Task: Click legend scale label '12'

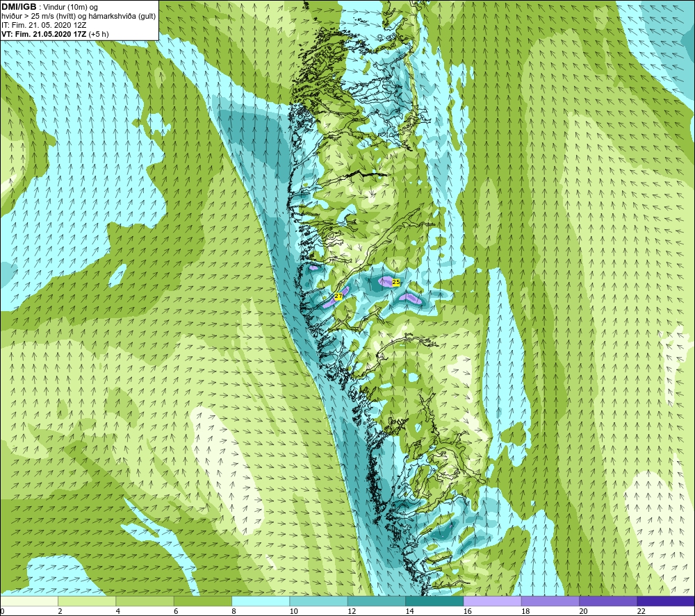Action: pyautogui.click(x=352, y=611)
